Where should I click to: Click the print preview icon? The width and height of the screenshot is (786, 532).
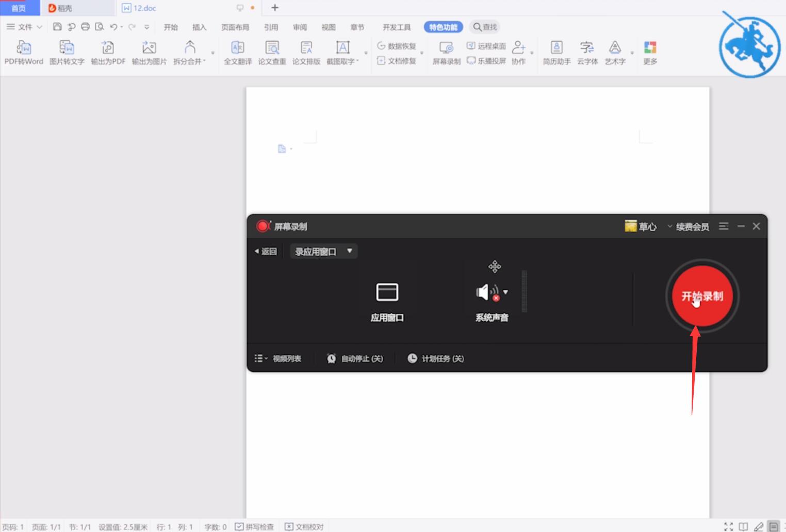[100, 27]
